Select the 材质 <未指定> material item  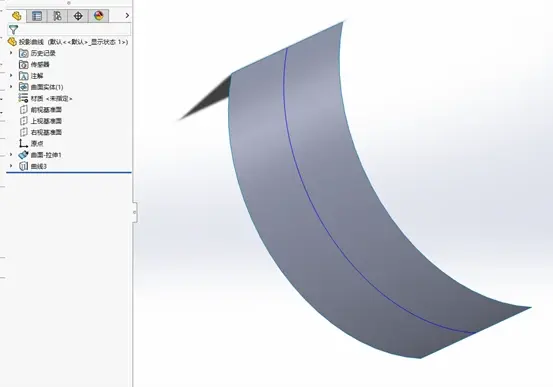(x=45, y=98)
